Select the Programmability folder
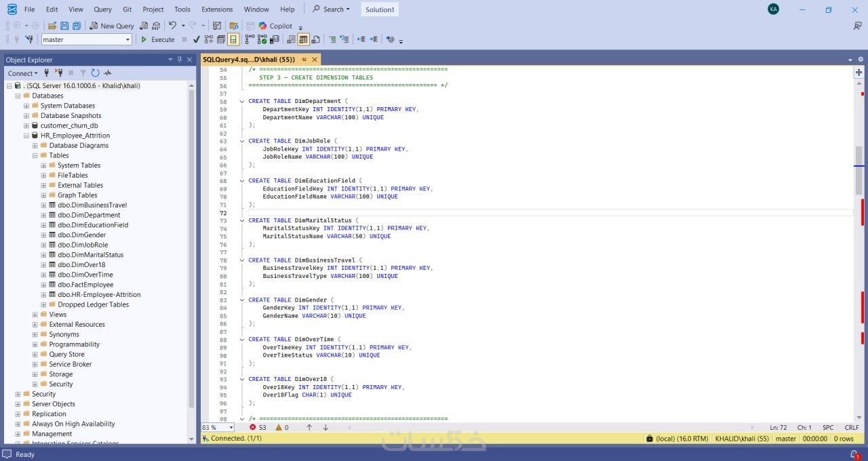This screenshot has width=868, height=461. tap(74, 344)
